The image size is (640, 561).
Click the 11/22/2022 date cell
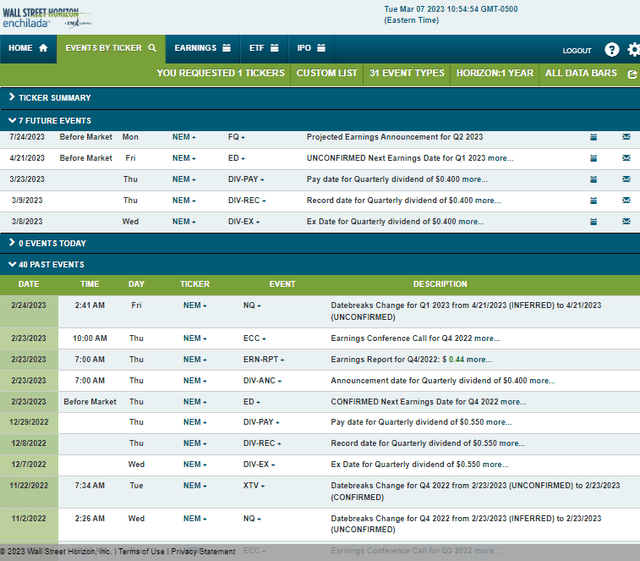(29, 492)
